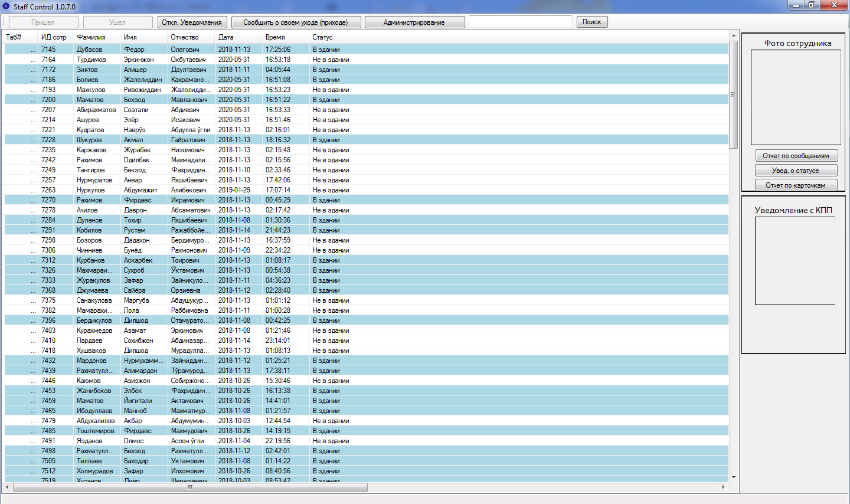This screenshot has width=850, height=504.
Task: Click the Джумаева Сайёра row
Action: [367, 290]
